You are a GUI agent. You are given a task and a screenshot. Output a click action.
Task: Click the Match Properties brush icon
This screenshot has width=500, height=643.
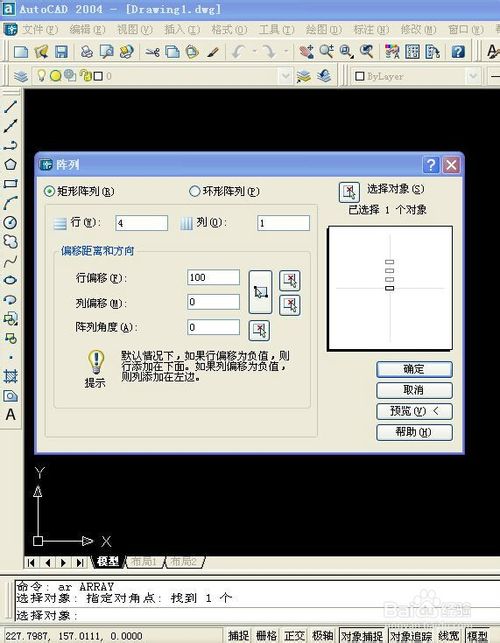click(213, 52)
